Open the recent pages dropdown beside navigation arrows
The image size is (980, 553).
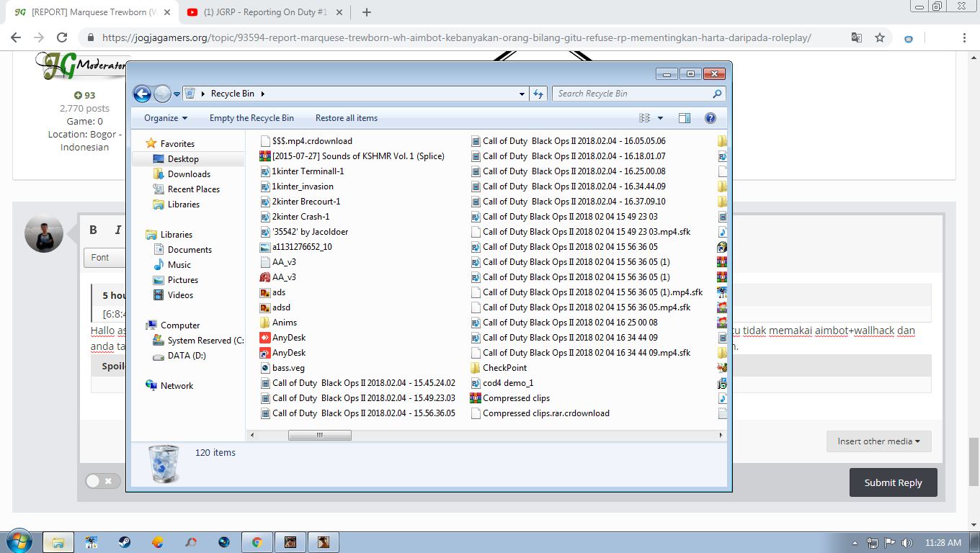177,94
